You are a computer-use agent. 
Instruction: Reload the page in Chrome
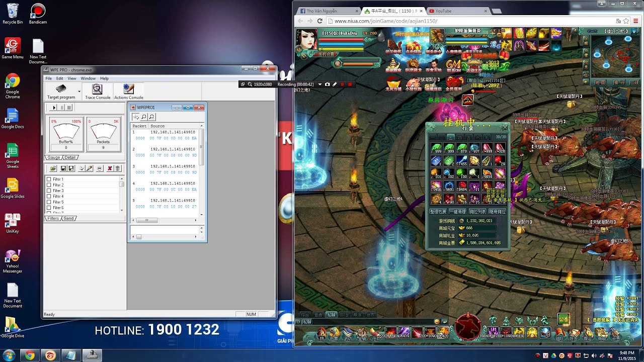click(319, 21)
